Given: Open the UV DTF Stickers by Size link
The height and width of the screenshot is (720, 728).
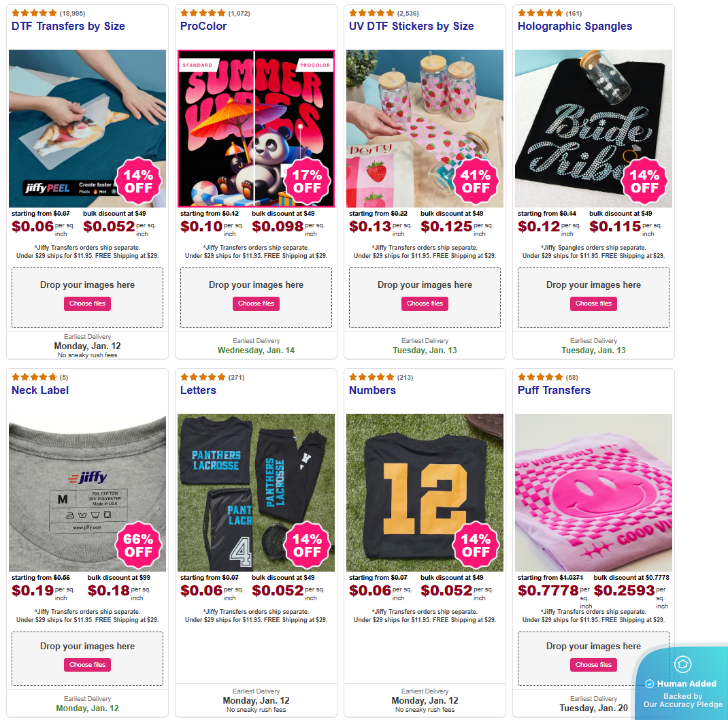Looking at the screenshot, I should [411, 27].
